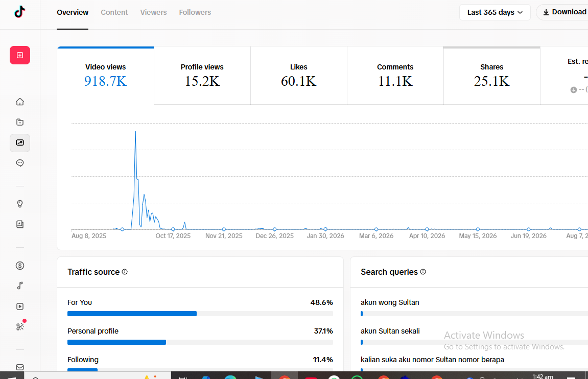Switch to the Content tab
This screenshot has width=588, height=379.
[114, 12]
